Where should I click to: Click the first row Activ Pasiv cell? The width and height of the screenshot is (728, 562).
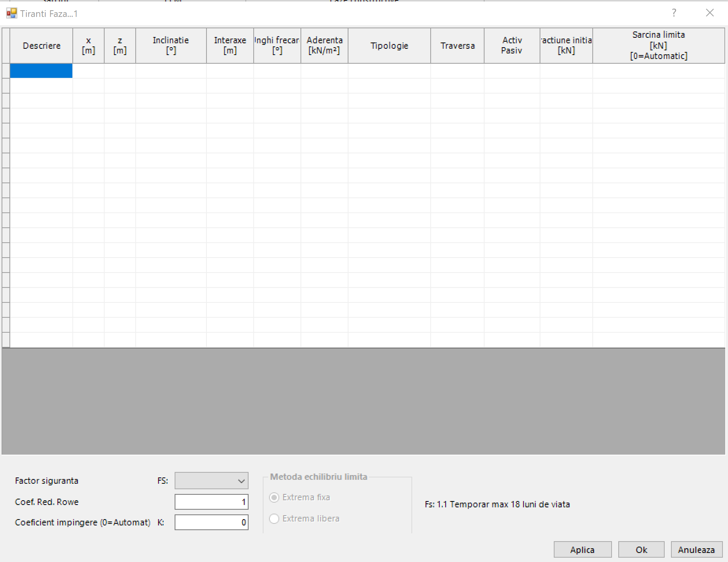512,71
